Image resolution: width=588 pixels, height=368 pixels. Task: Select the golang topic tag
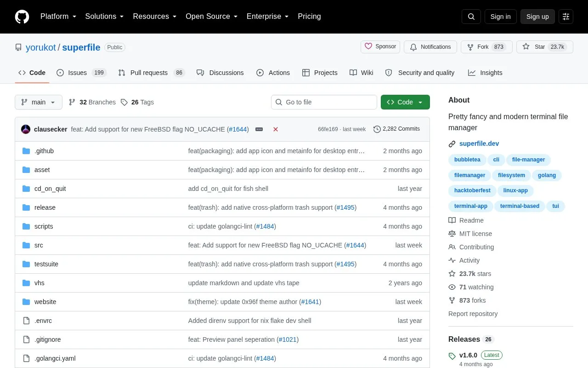[547, 175]
